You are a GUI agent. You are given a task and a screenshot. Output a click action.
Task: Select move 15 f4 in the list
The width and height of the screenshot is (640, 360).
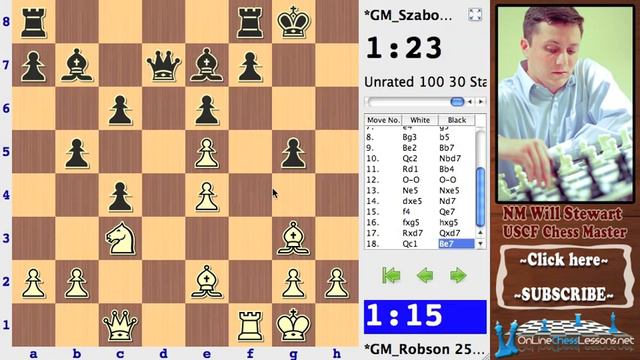pyautogui.click(x=406, y=212)
